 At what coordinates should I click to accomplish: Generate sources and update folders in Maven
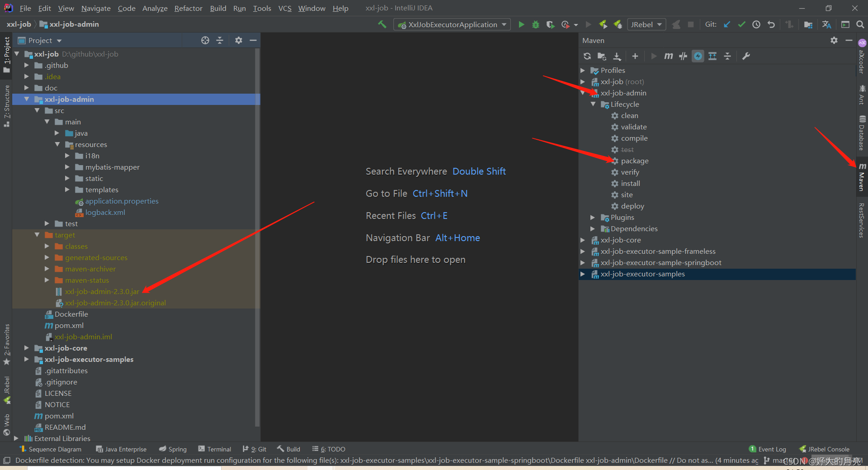click(x=602, y=56)
